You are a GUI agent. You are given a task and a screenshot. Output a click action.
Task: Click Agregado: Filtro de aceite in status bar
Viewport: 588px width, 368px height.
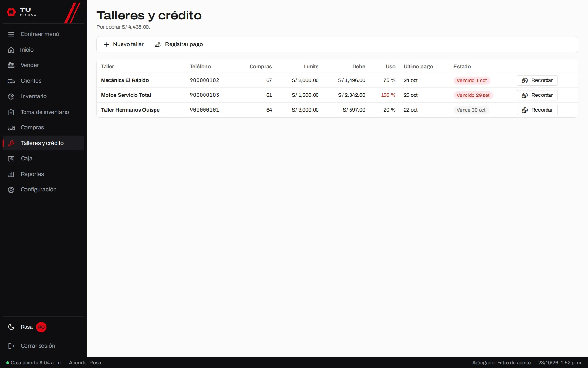coord(501,363)
